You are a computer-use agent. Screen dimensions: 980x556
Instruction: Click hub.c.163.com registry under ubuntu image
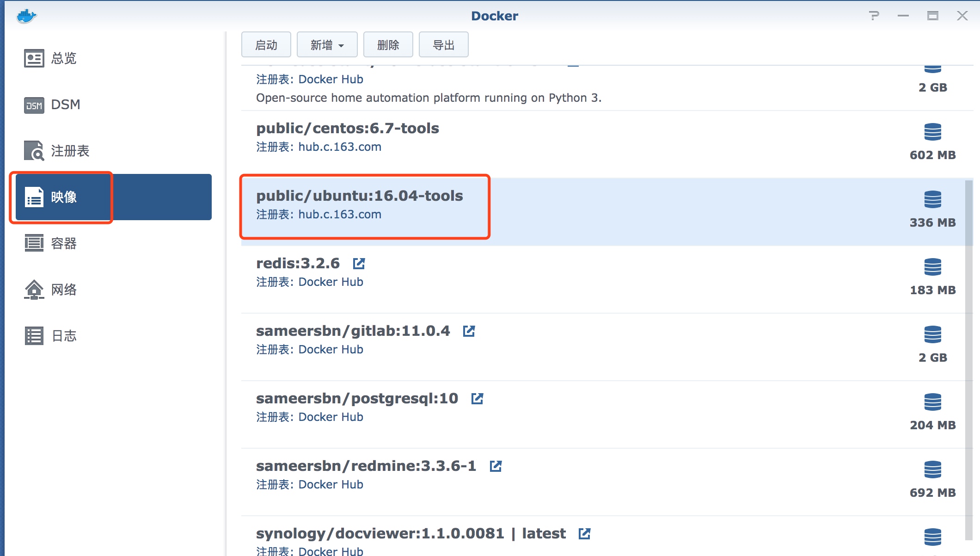tap(340, 215)
